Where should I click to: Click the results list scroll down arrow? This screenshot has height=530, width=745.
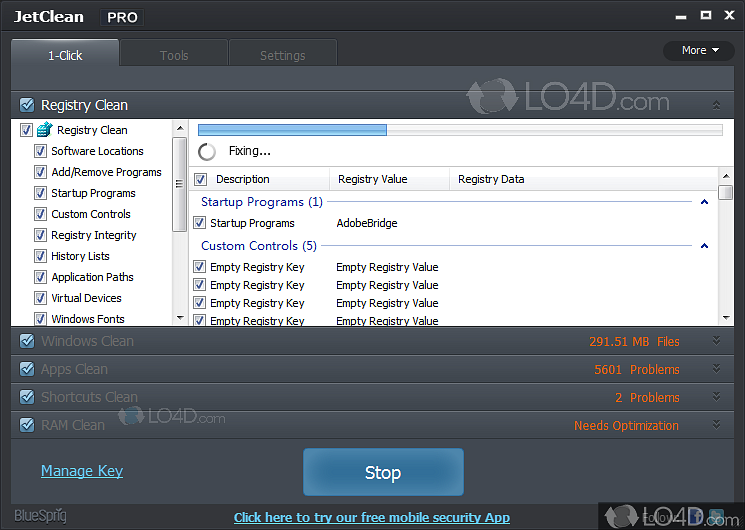tap(726, 317)
